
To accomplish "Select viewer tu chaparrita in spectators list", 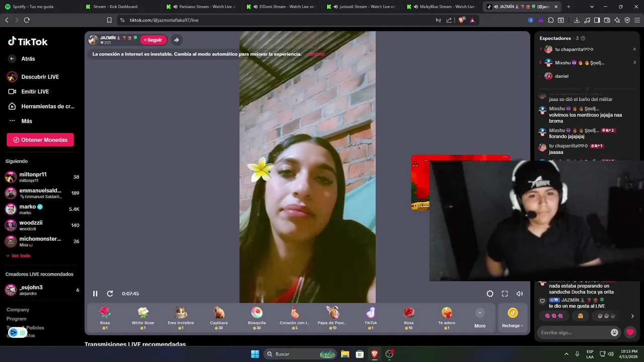I will 587,49.
